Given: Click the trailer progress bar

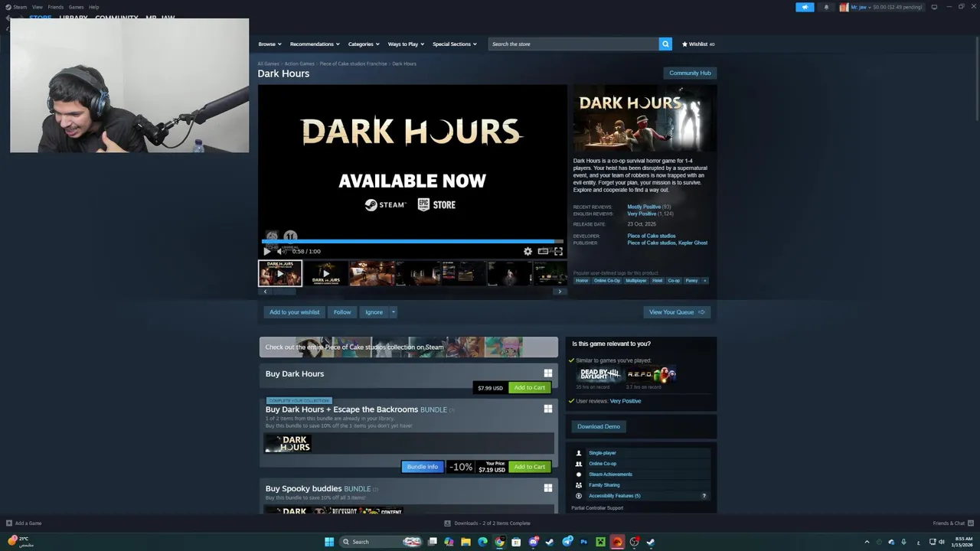Looking at the screenshot, I should [x=413, y=241].
